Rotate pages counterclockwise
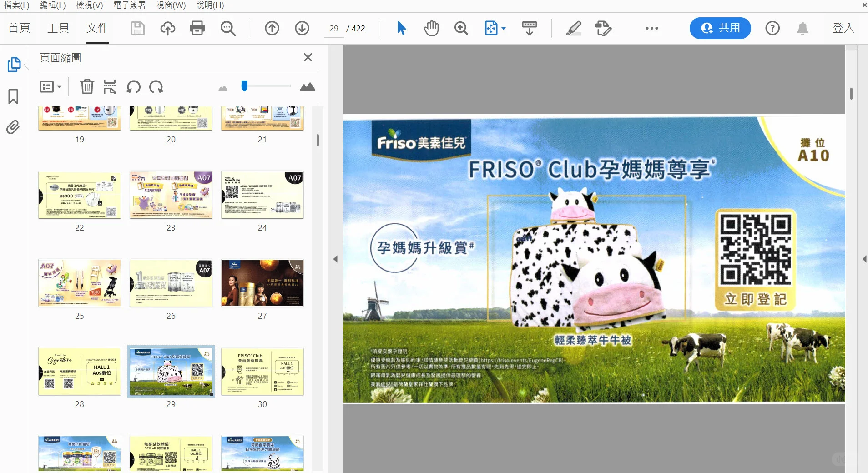Screen dimensions: 868x473 [133, 86]
